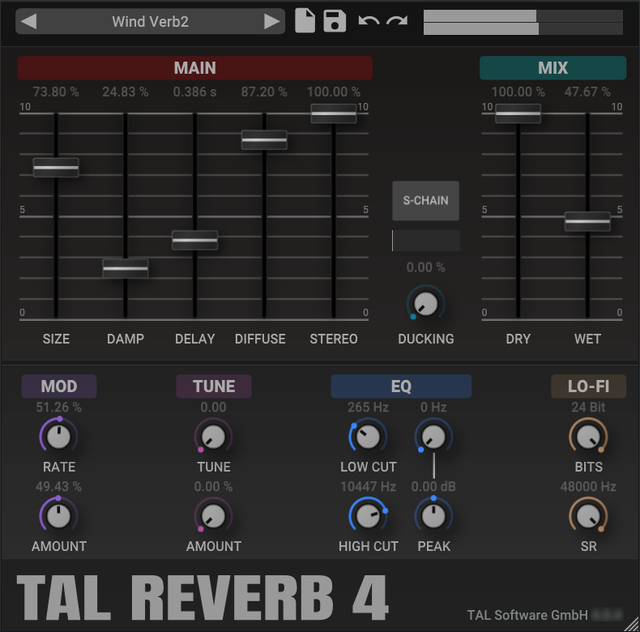Click the TAL REVERB 4 logo

[x=202, y=598]
